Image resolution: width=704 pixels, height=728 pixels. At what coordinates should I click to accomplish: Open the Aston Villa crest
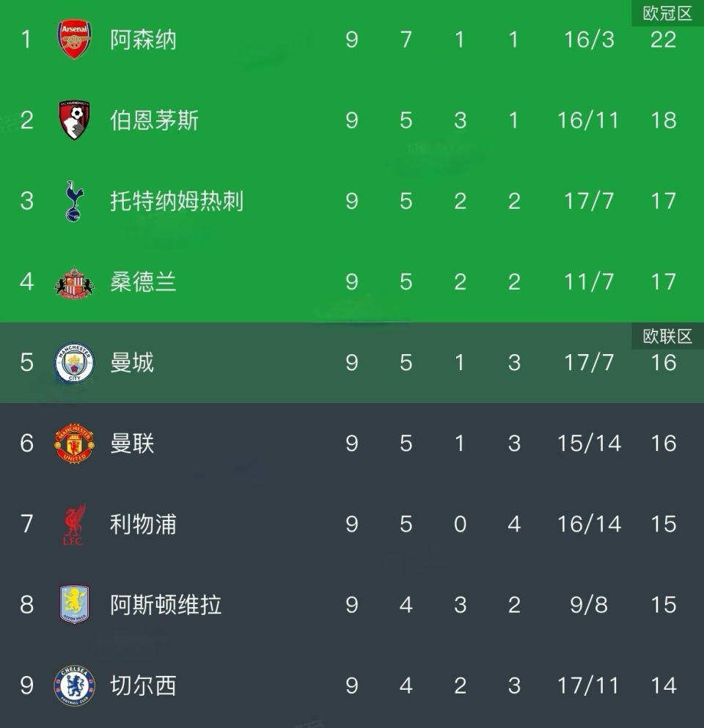[x=74, y=605]
